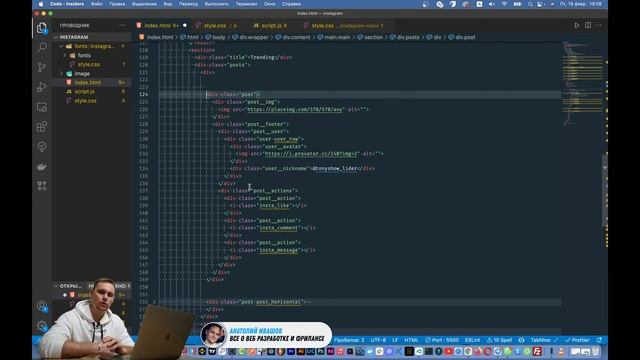Open Remote Explorer view in the activity bar

(42, 107)
